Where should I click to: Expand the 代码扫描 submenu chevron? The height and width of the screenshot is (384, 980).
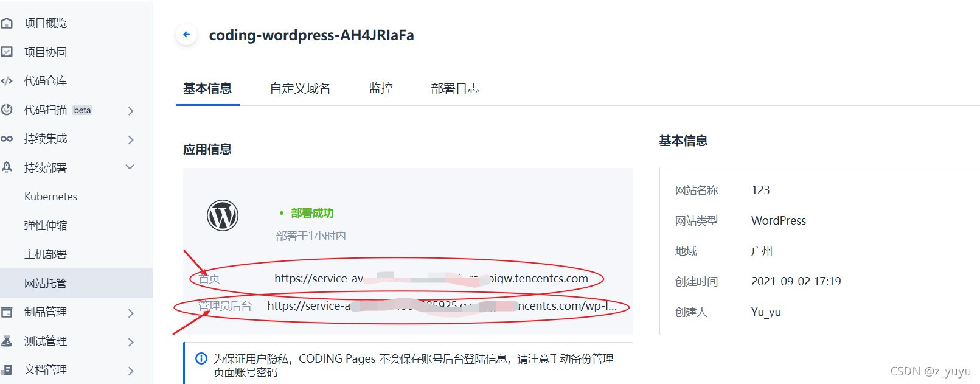(x=131, y=111)
